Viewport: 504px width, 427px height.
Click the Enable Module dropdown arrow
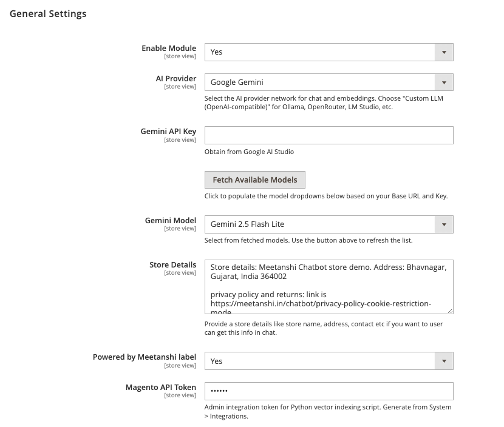coord(444,52)
